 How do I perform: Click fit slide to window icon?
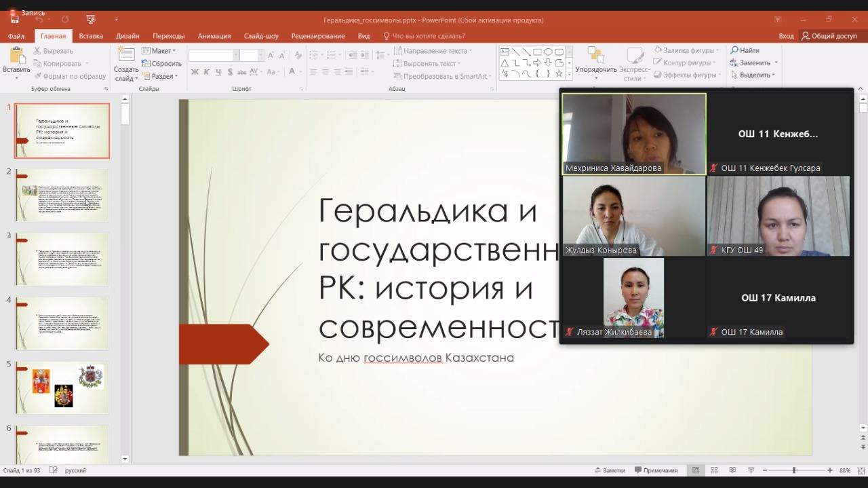tap(863, 470)
